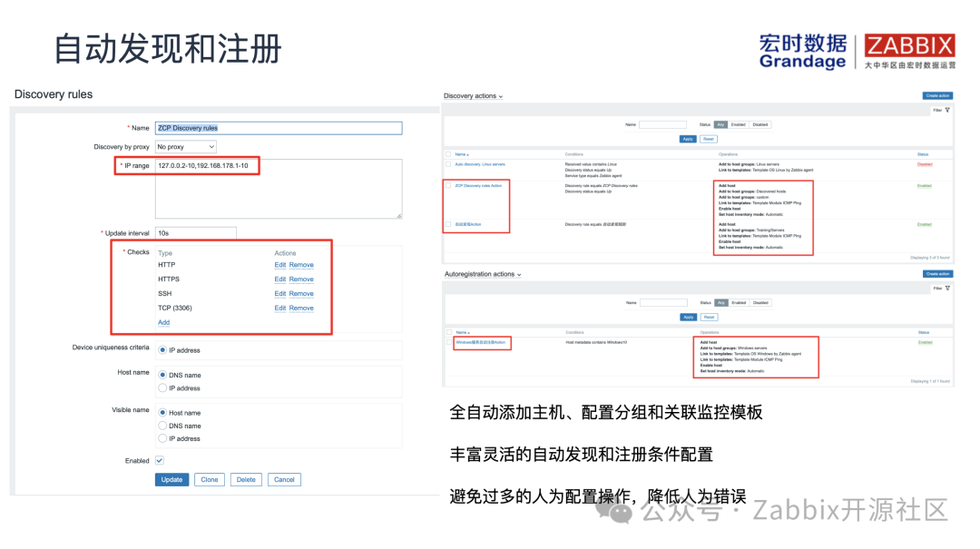Focus the Update interval field
The height and width of the screenshot is (549, 980).
196,233
